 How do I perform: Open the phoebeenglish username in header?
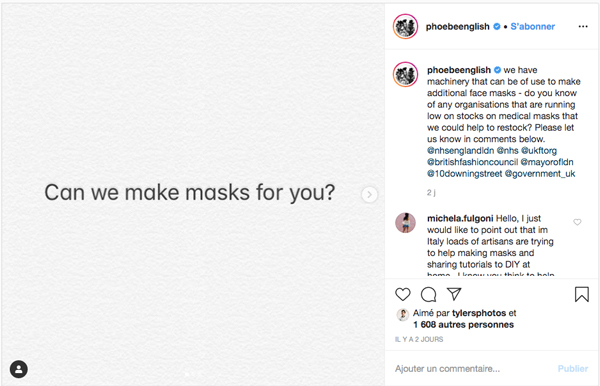click(x=458, y=26)
